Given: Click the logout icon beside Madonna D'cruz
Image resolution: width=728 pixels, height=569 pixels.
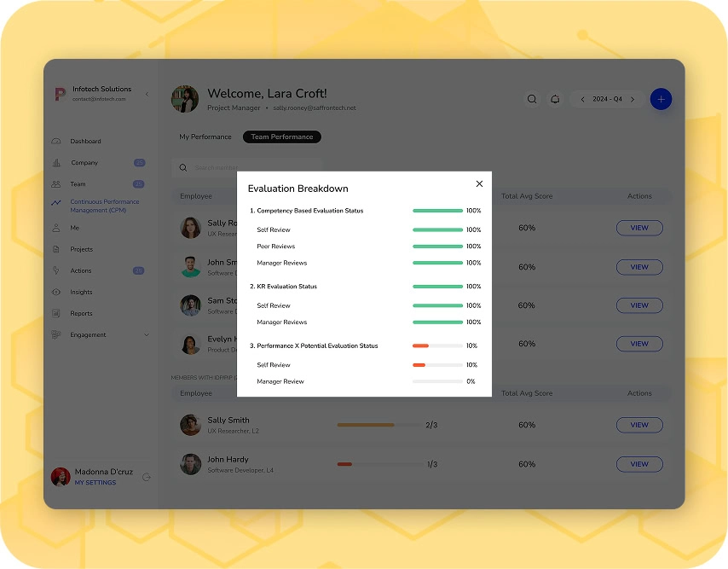Looking at the screenshot, I should click(x=147, y=477).
